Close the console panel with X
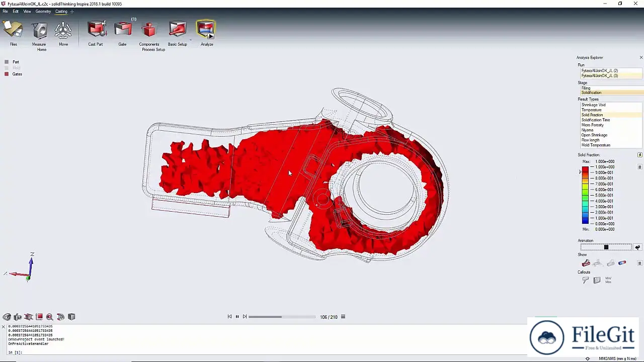This screenshot has width=644, height=362. pyautogui.click(x=3, y=327)
